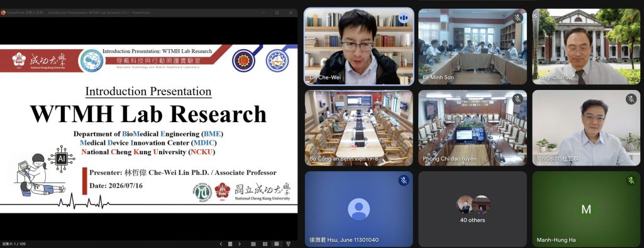Image resolution: width=644 pixels, height=248 pixels.
Task: Close the PowerPoint window
Action: [x=291, y=13]
